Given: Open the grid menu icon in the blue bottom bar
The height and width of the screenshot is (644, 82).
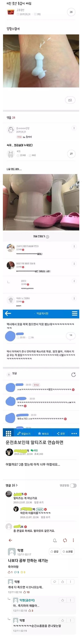Looking at the screenshot, I should point(8,433).
